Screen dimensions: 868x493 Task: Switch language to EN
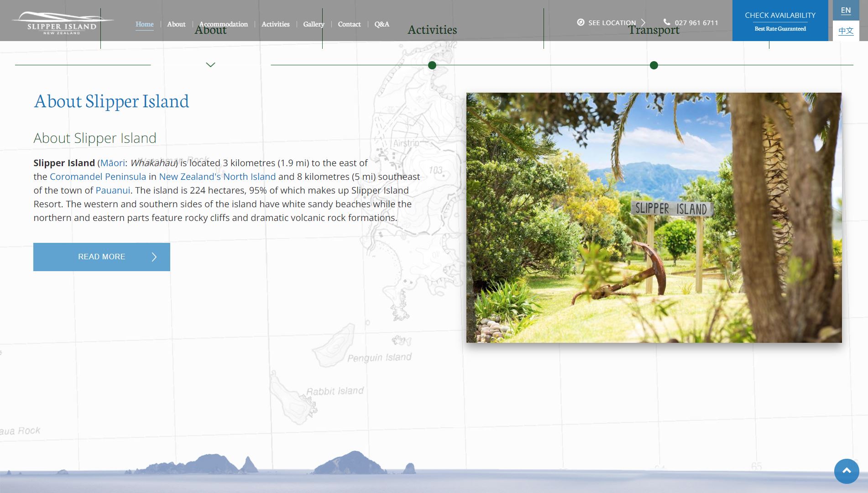click(846, 10)
